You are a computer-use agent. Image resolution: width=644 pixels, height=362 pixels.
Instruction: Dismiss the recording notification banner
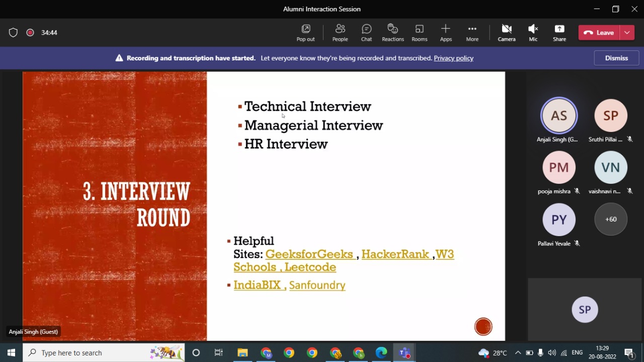click(616, 58)
